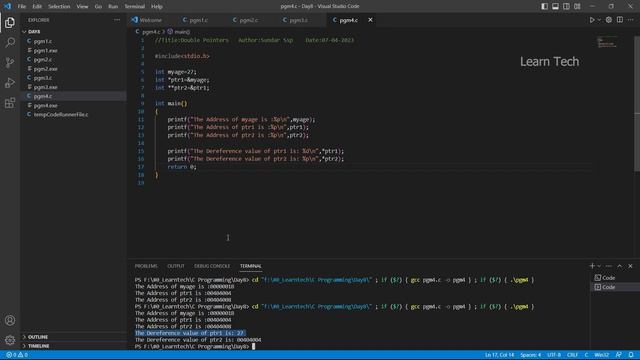Click Ln 17, Col 14 in status bar
Screen dimensions: 640x360
(x=499, y=355)
